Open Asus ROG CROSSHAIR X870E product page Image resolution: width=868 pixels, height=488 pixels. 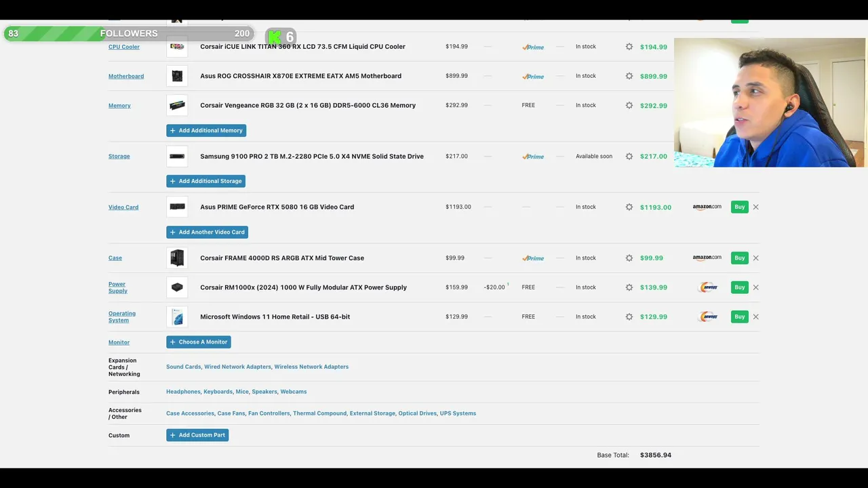[x=300, y=76]
